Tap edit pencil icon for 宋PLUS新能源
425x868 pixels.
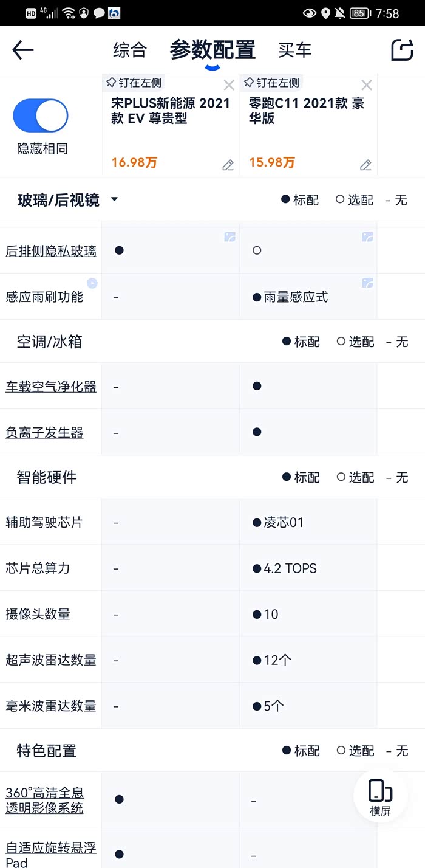pos(228,165)
